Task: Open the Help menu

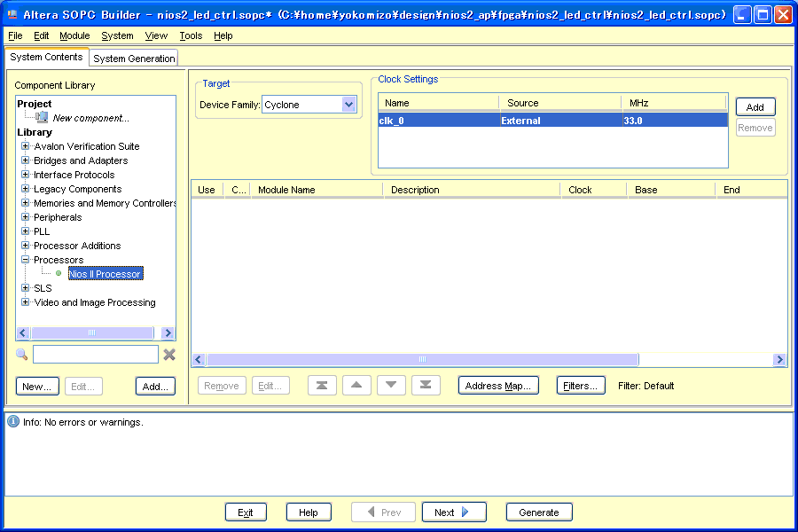Action: [x=223, y=35]
